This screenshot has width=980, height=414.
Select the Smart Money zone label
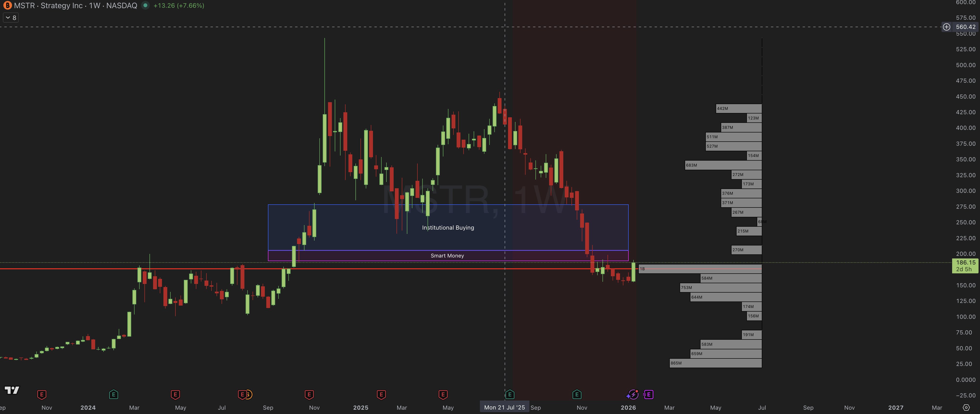[447, 256]
